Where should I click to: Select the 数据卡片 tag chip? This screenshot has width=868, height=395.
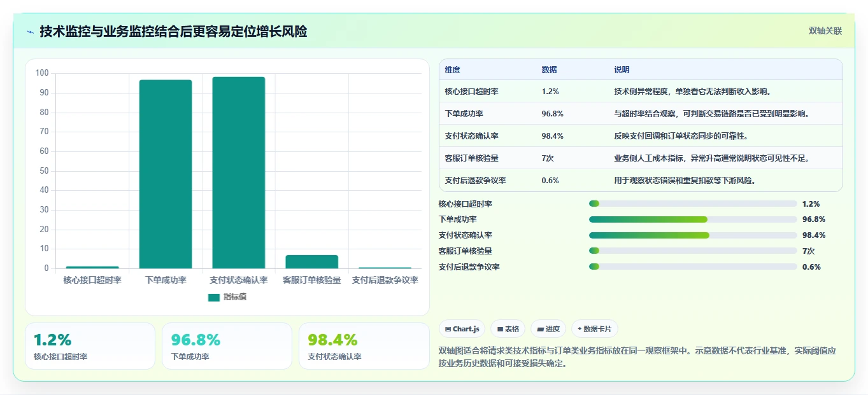click(x=595, y=329)
